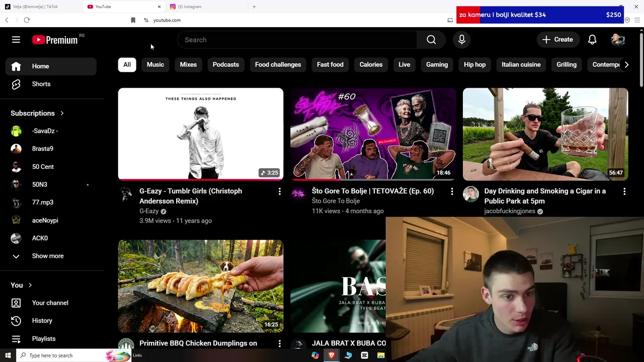
Task: Select the Fast food chip
Action: tap(330, 64)
